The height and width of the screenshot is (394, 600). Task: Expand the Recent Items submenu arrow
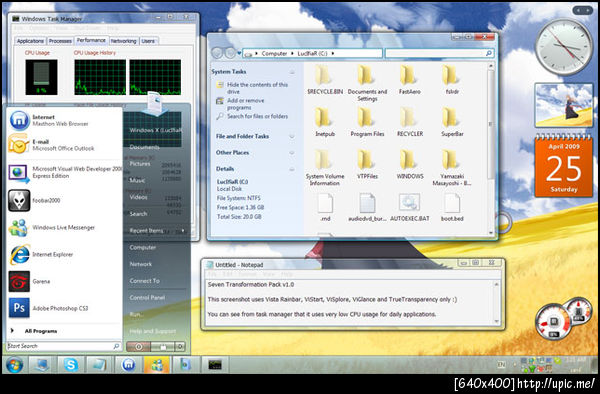pyautogui.click(x=183, y=231)
